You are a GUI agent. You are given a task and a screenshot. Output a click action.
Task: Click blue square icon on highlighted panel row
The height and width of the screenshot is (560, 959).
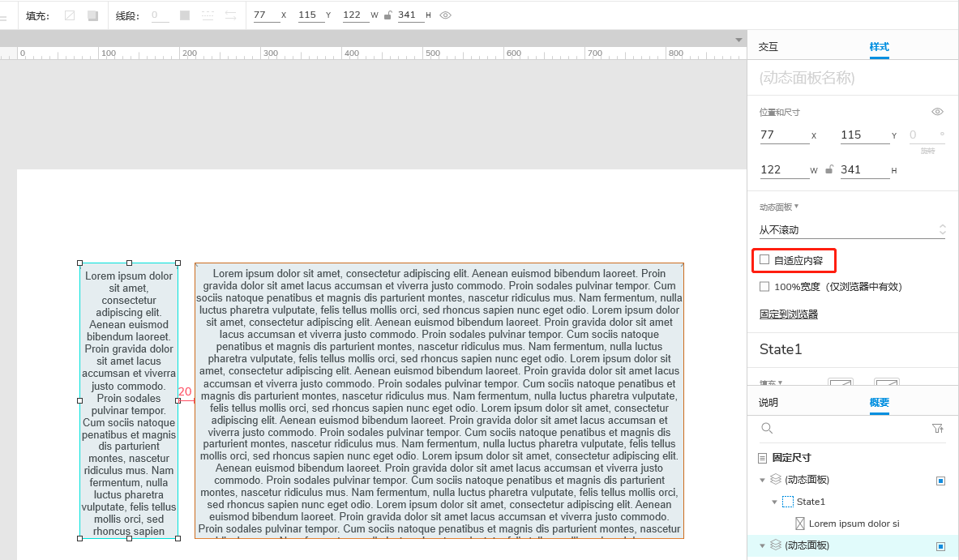point(940,546)
